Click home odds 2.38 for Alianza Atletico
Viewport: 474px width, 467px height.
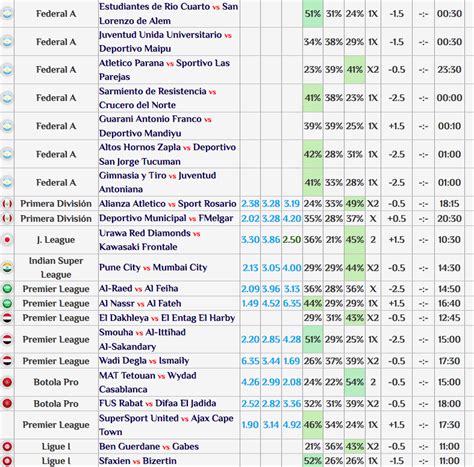[250, 204]
